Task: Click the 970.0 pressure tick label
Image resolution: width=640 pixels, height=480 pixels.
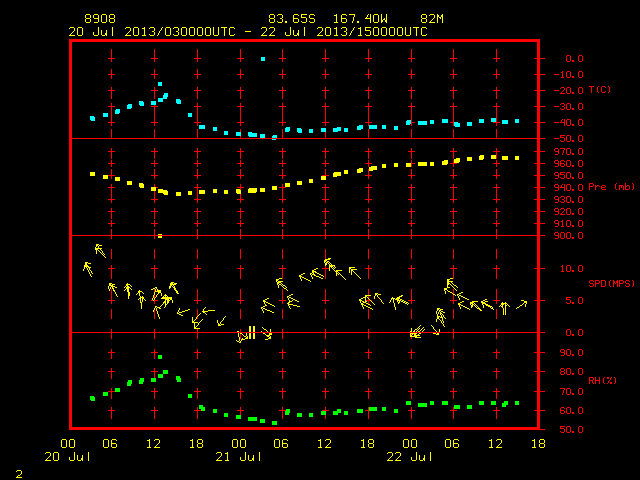Action: tap(571, 152)
